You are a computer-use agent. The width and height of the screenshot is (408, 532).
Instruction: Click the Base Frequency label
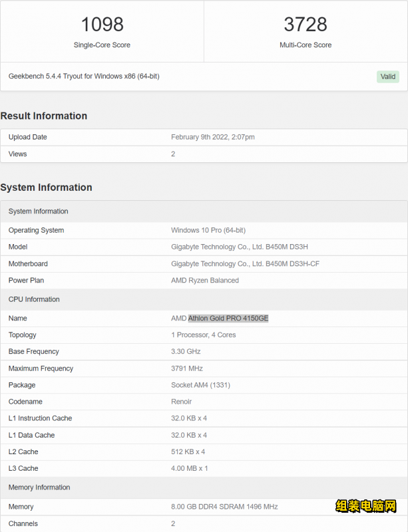click(34, 352)
